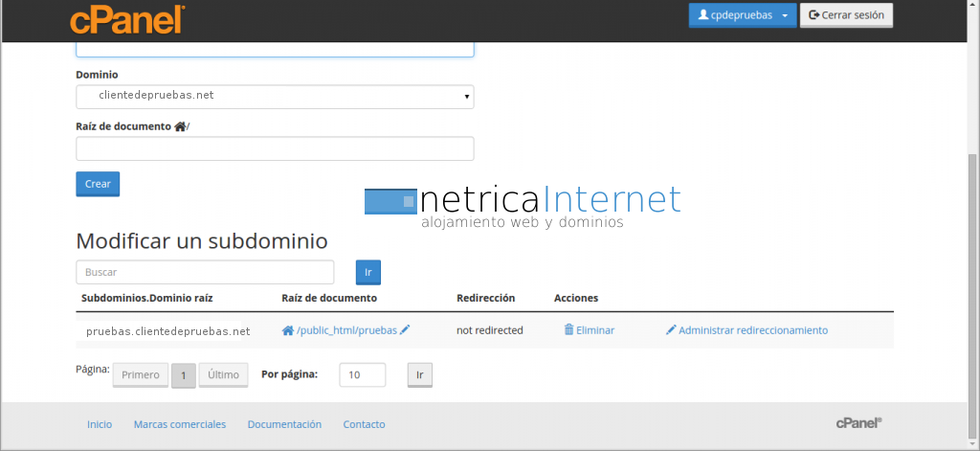Select page number 1
The image size is (980, 451).
[x=183, y=375]
